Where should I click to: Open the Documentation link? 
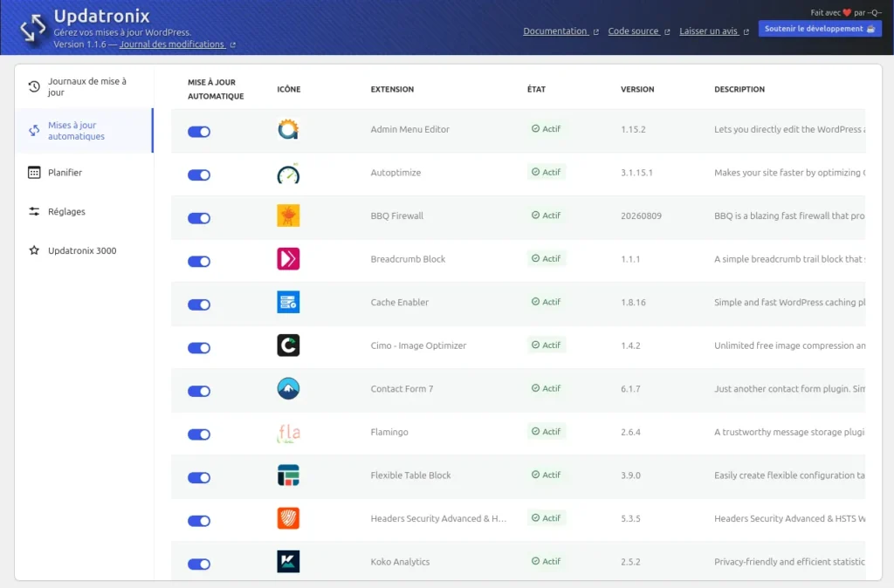point(555,31)
